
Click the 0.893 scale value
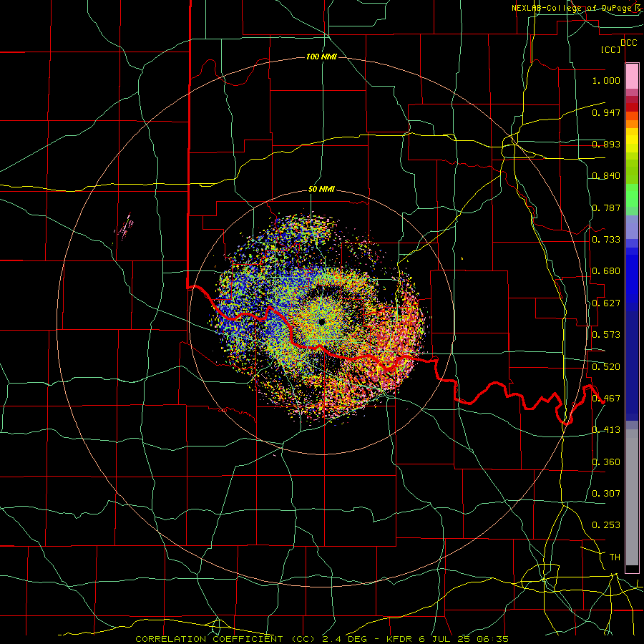[606, 144]
